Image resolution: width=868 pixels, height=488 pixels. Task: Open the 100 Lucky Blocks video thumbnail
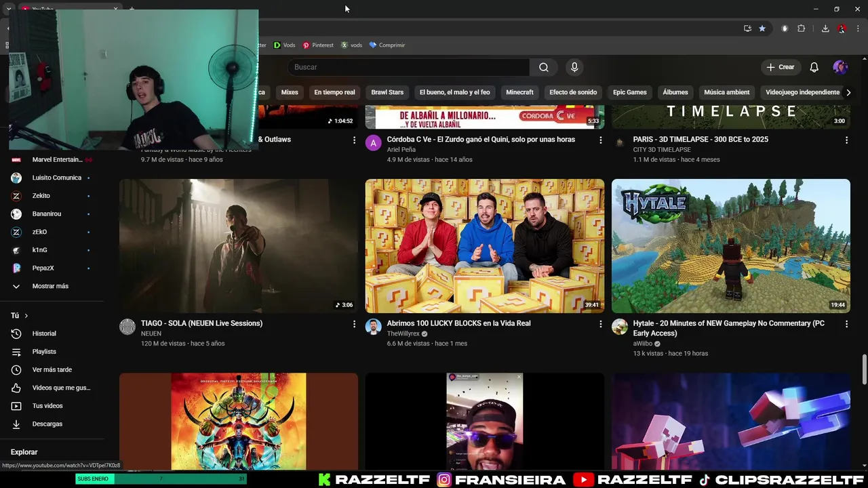pos(484,246)
